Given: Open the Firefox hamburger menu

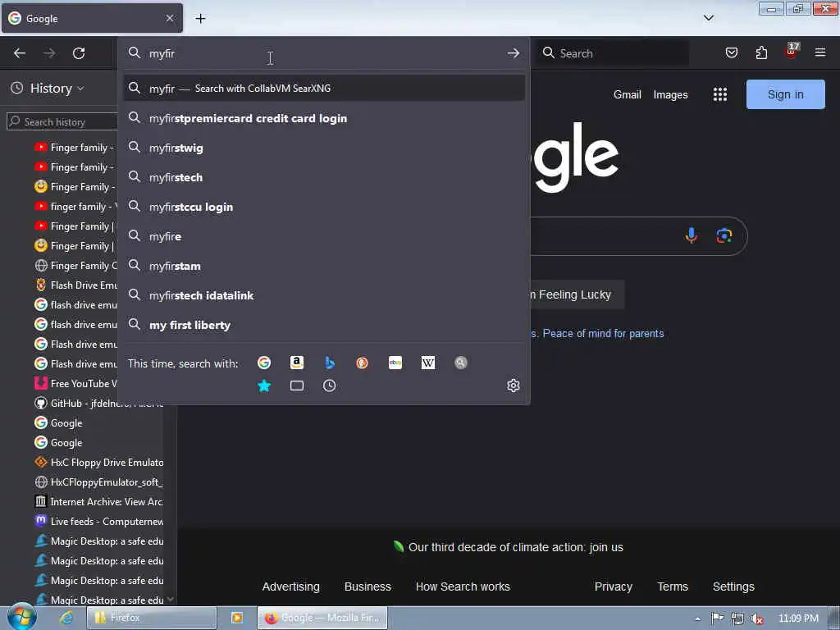Looking at the screenshot, I should tap(820, 52).
